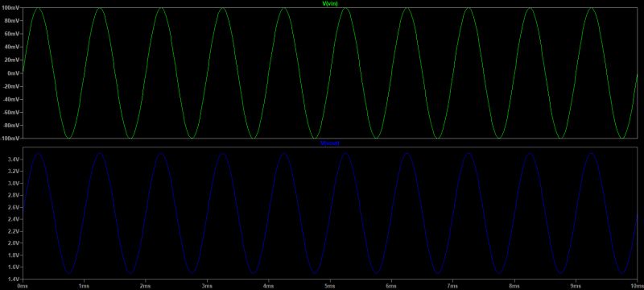Click the 100mV label on the upper axis
Image resolution: width=644 pixels, height=290 pixels.
[x=11, y=8]
